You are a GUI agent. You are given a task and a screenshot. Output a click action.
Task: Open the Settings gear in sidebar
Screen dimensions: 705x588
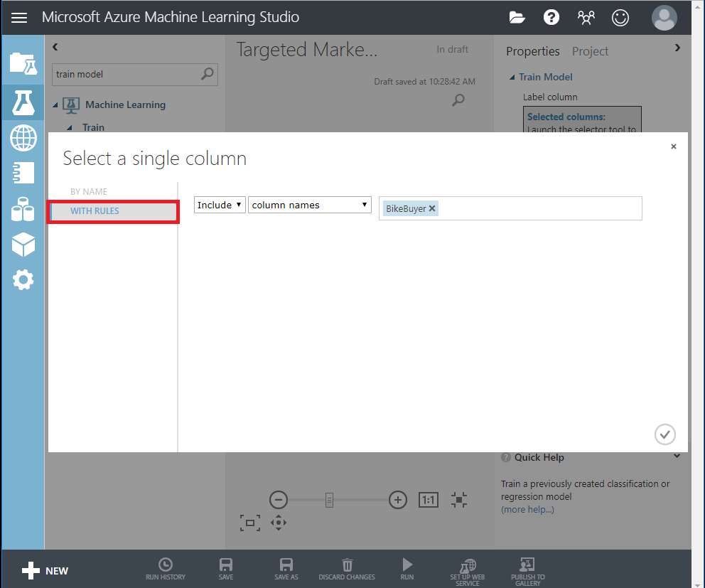click(23, 280)
